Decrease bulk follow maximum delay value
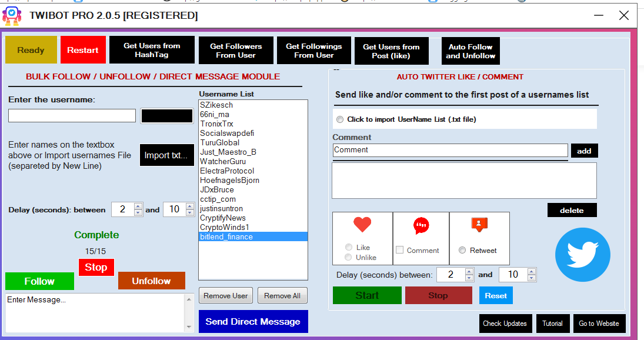This screenshot has width=644, height=340. pyautogui.click(x=190, y=212)
